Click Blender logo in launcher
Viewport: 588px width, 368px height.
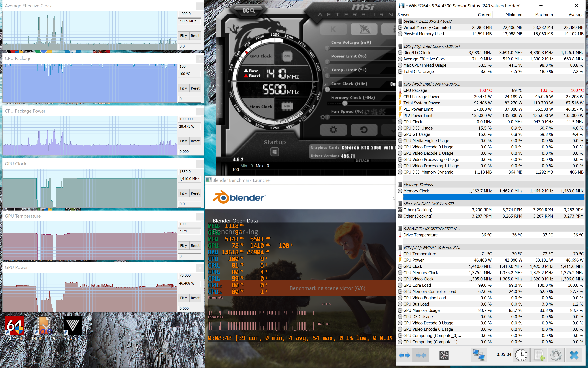239,197
